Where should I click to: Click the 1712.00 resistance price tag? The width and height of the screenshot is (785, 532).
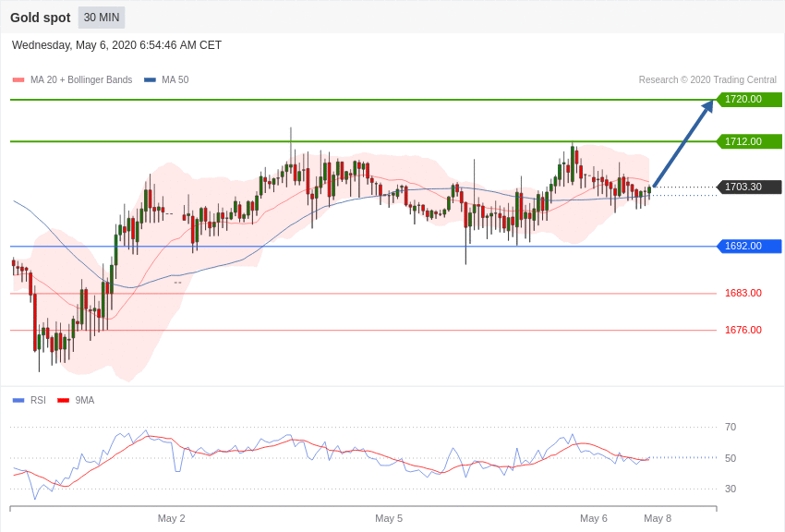click(750, 141)
